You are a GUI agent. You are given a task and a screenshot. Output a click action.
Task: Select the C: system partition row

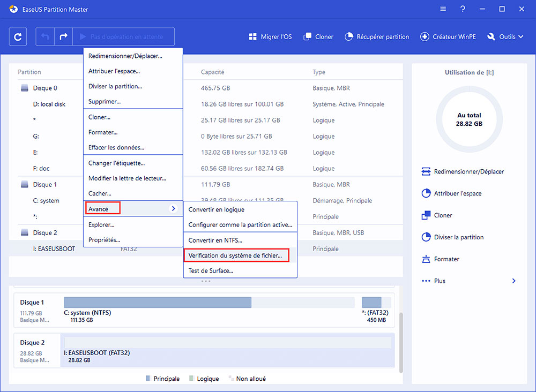point(206,200)
